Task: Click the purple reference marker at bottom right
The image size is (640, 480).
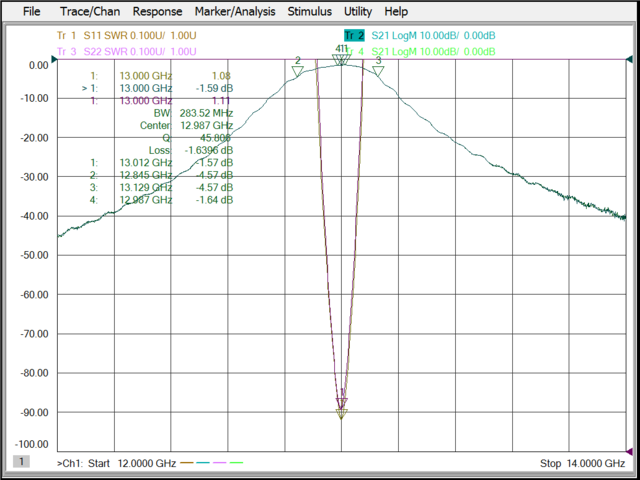Action: point(629,451)
